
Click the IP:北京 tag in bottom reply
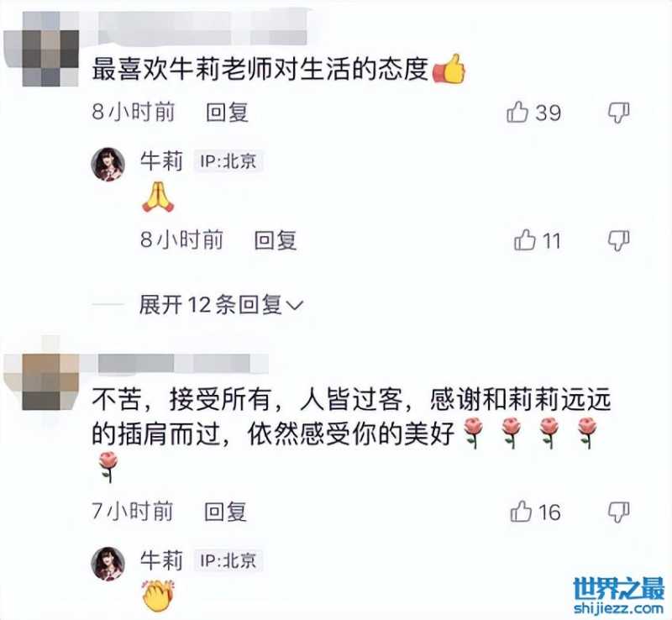coord(228,561)
